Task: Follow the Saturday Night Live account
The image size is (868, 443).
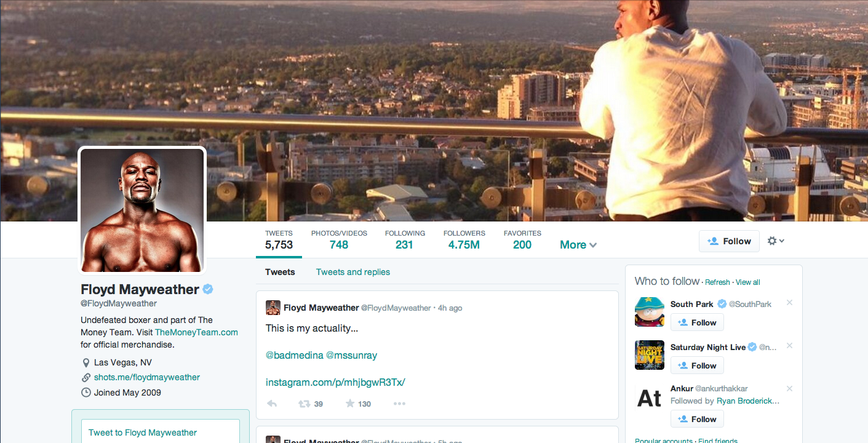Action: [x=697, y=365]
